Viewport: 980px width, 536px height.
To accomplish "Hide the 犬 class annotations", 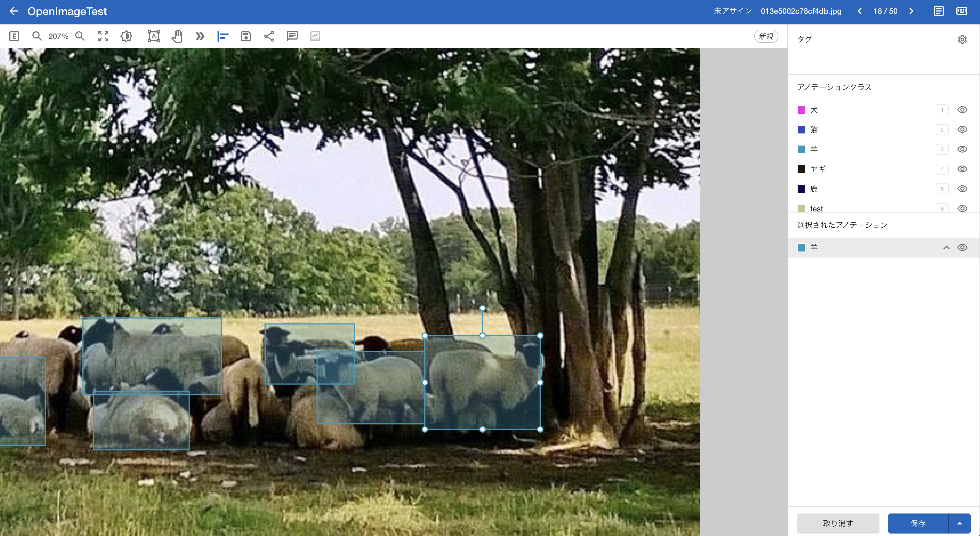I will pos(962,110).
